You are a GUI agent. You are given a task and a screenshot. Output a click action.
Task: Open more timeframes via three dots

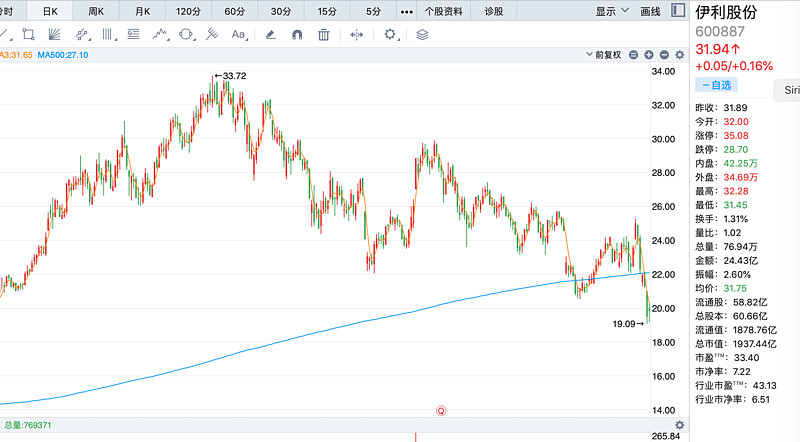point(406,12)
